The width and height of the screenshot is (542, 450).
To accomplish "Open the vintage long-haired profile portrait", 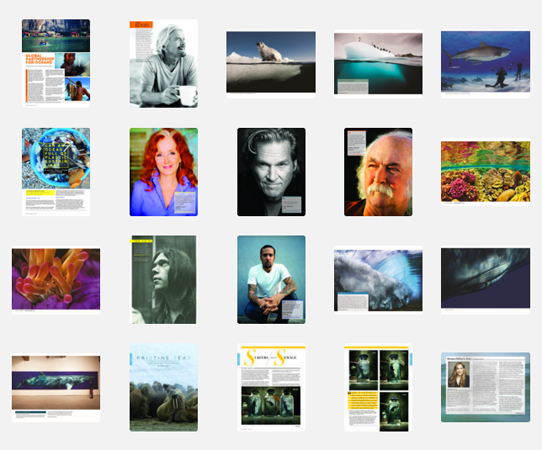I will point(164,280).
